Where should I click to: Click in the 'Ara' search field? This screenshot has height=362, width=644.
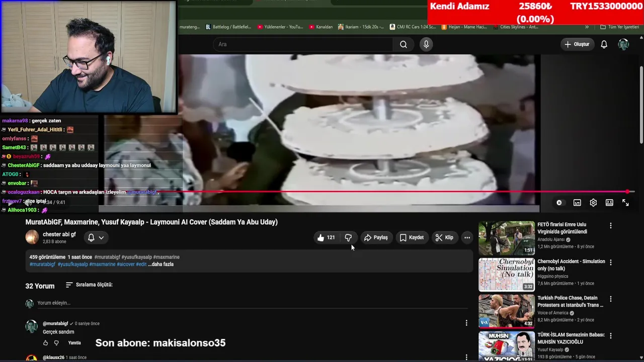(x=303, y=44)
